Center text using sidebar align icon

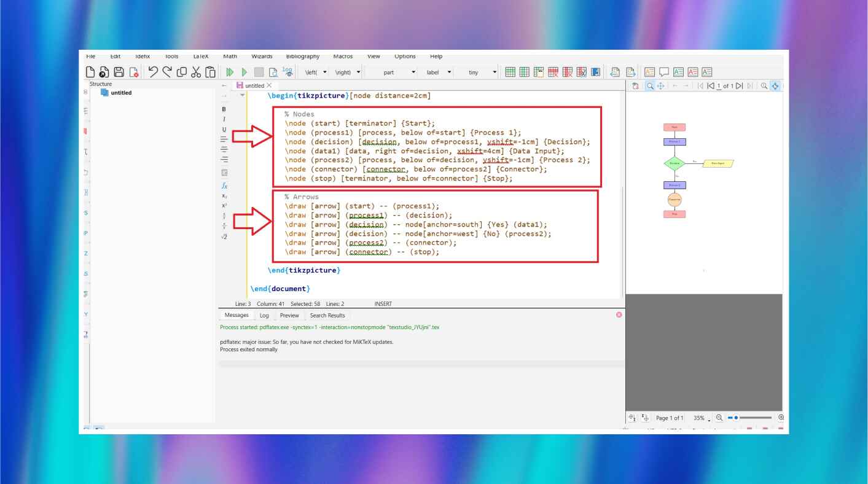(224, 149)
